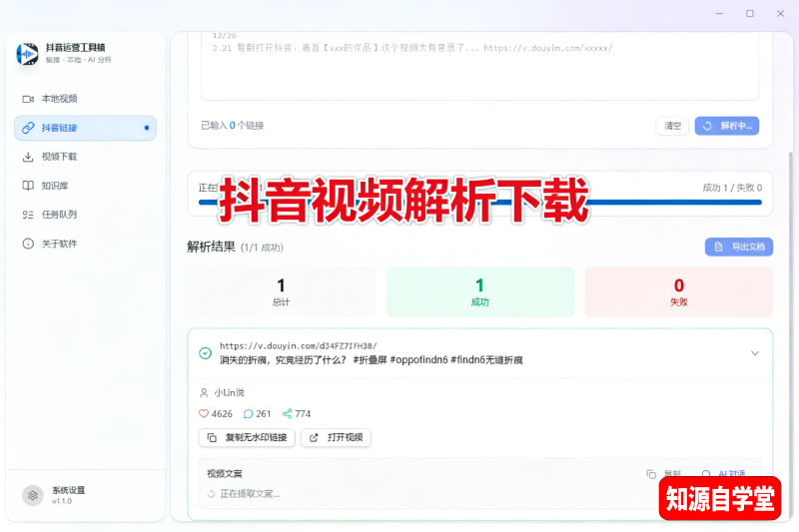Click the 抖音运营工具箱 app logo
The width and height of the screenshot is (799, 532).
click(28, 54)
